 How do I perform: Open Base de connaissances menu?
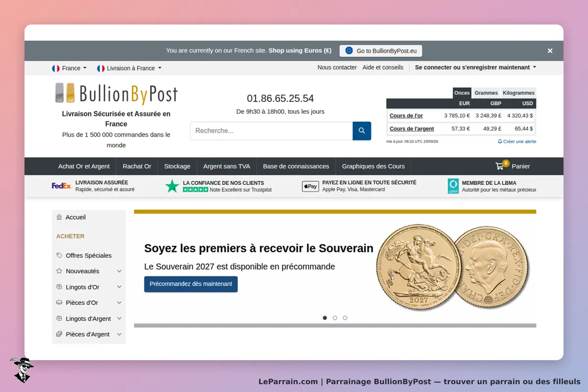pyautogui.click(x=296, y=166)
